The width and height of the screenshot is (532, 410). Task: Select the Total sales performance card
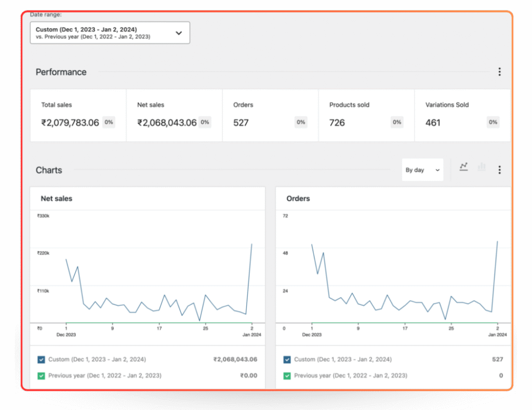click(78, 115)
